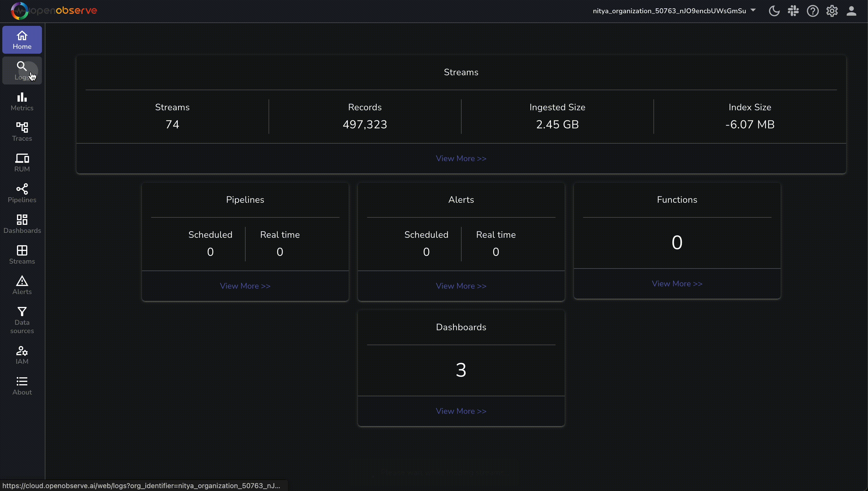Open the Streams sidebar item

click(x=22, y=255)
